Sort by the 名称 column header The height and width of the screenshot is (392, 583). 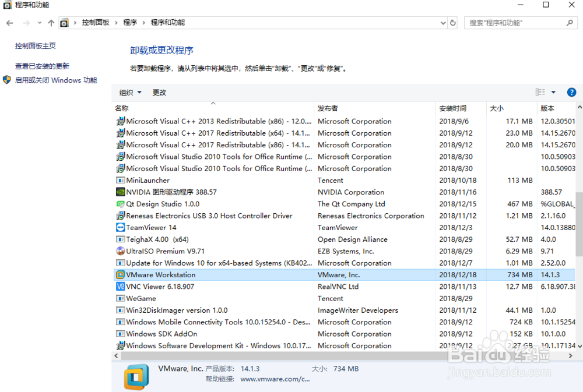click(213, 108)
